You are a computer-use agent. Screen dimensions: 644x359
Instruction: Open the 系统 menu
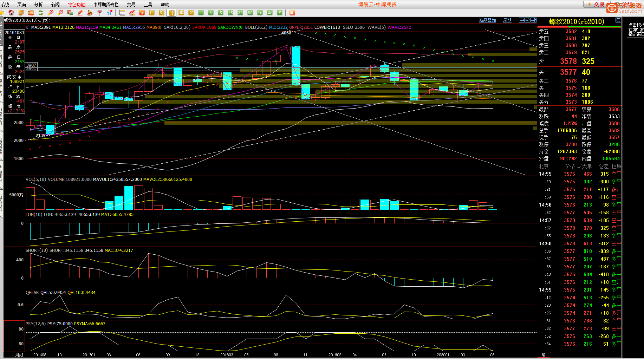5,5
